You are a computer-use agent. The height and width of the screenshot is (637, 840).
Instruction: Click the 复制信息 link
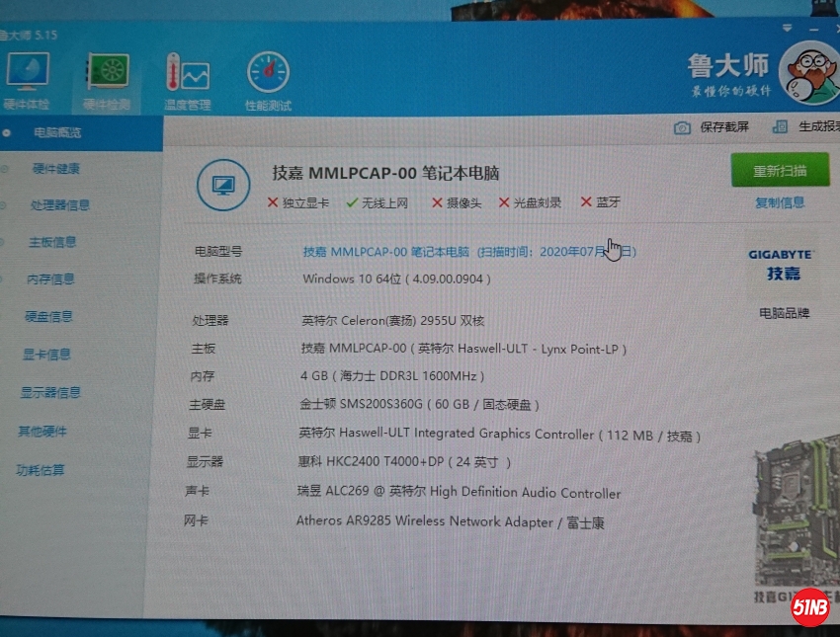click(x=780, y=202)
